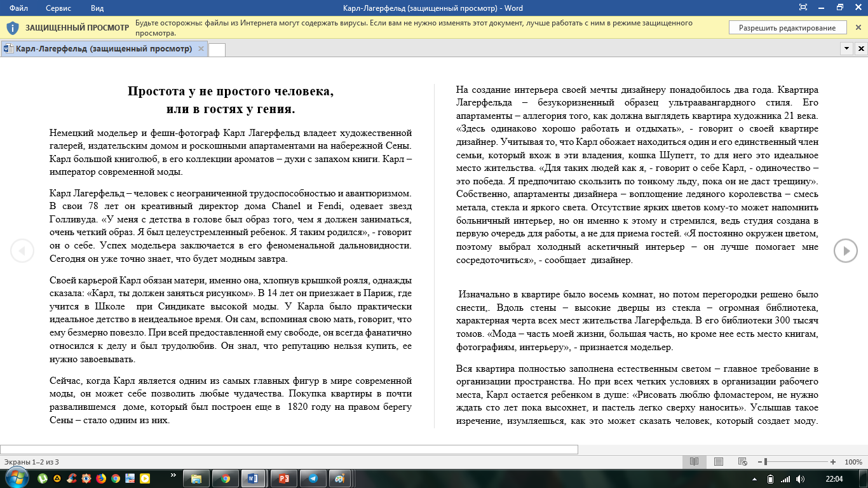Show hidden system tray icons
This screenshot has width=868, height=488.
pyautogui.click(x=755, y=479)
